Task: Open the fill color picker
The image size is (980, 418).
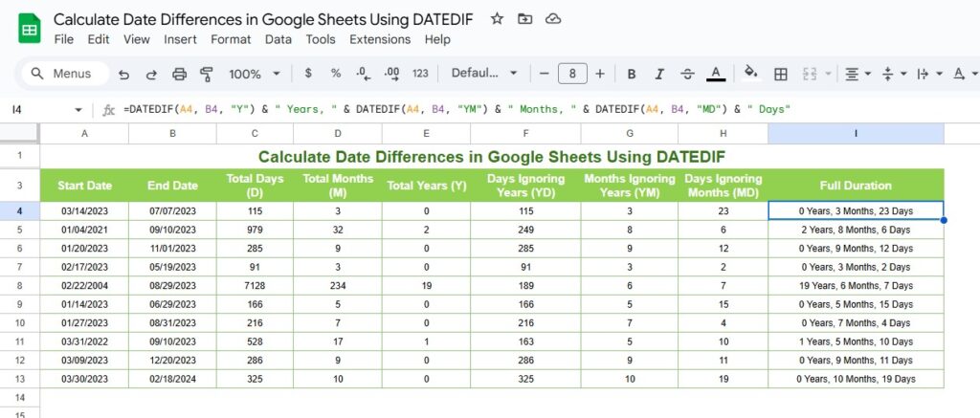Action: pyautogui.click(x=752, y=74)
